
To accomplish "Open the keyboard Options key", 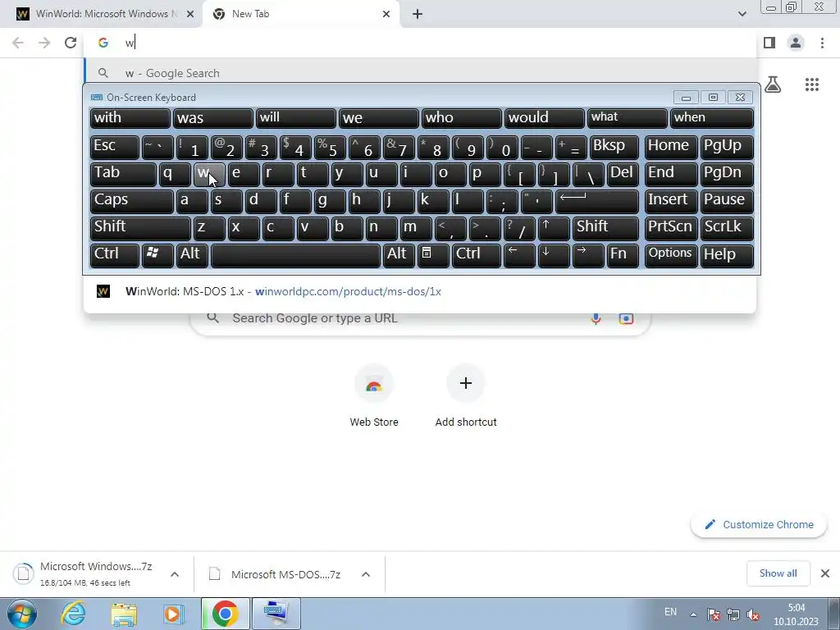I will pos(671,255).
